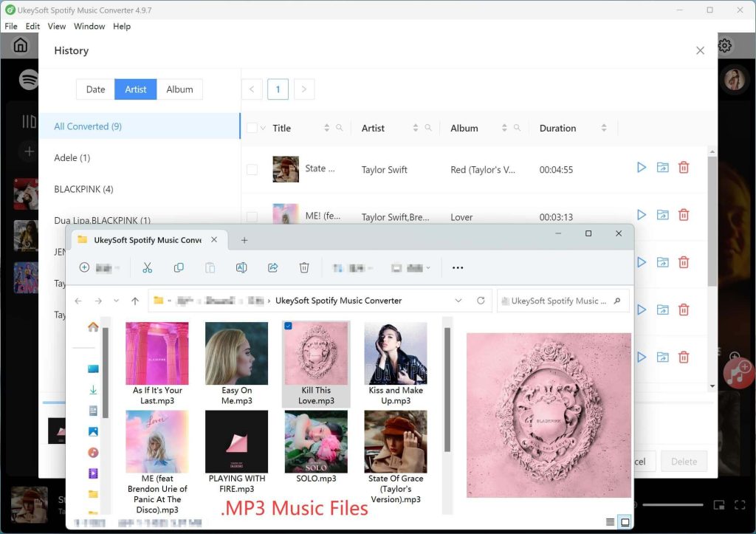This screenshot has width=756, height=534.
Task: Open the See more toolbar menu in Explorer
Action: point(457,267)
